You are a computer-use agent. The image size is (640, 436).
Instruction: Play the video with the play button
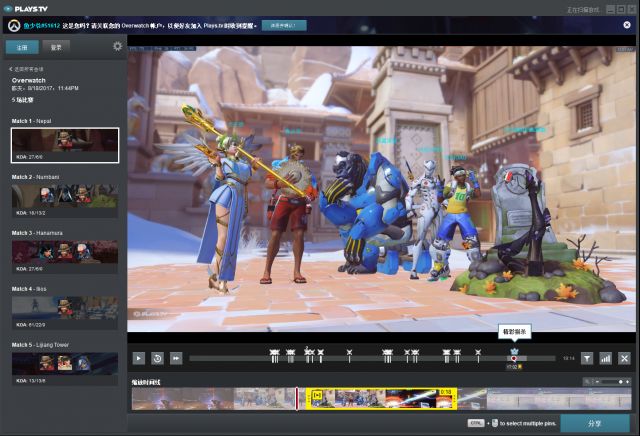[x=139, y=358]
